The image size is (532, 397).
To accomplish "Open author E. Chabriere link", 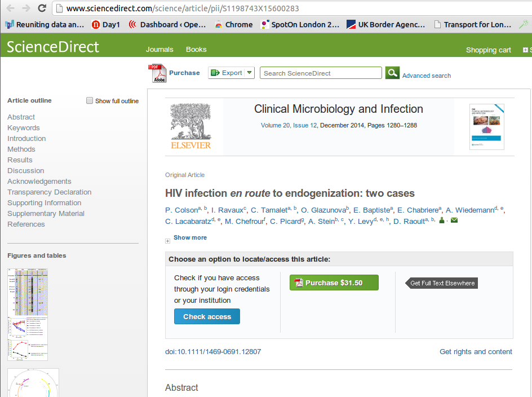I will [x=418, y=210].
